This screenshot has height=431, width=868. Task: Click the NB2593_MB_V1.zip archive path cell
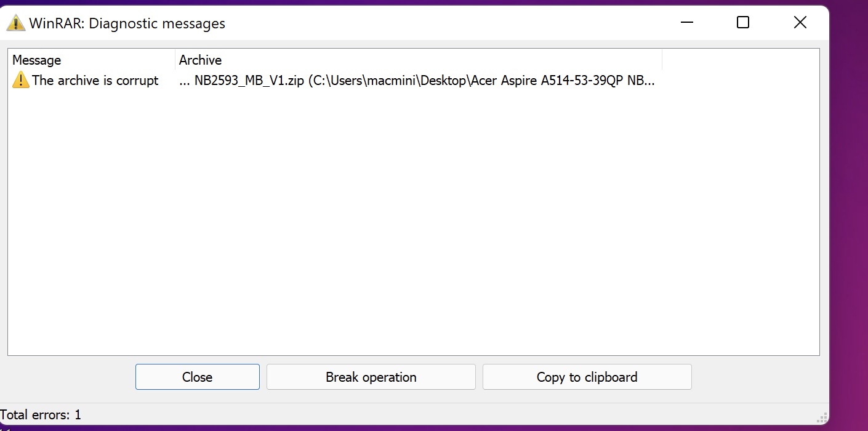[x=419, y=81]
